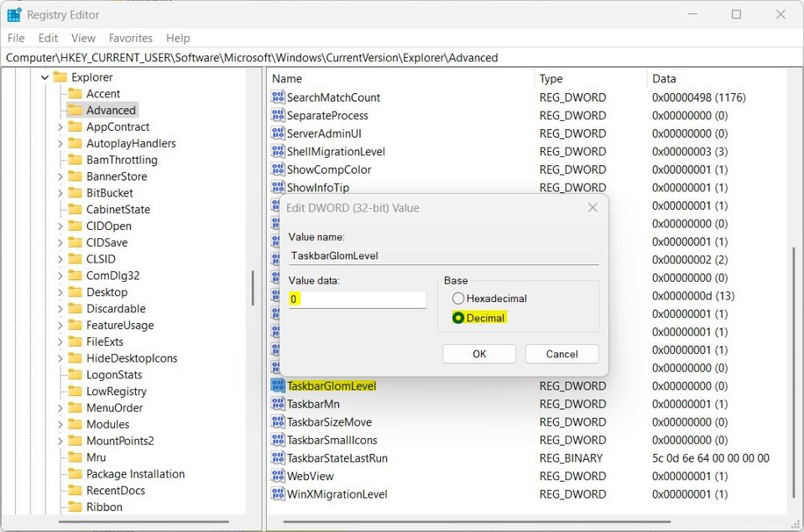This screenshot has height=532, width=804.
Task: Expand the BannerStore key
Action: pos(60,177)
